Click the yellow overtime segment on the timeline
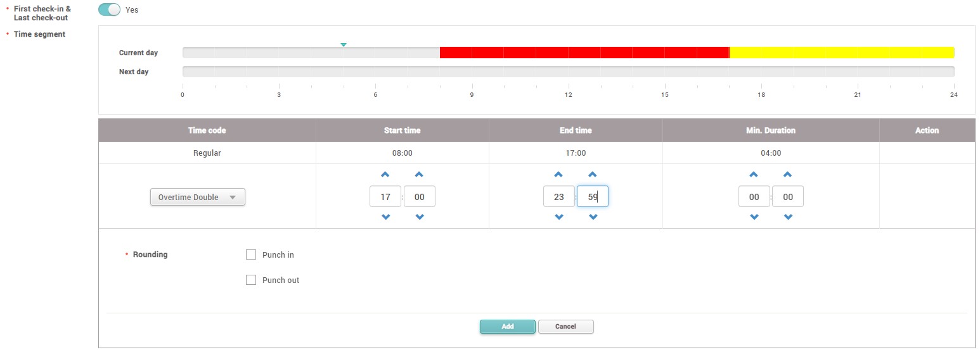The image size is (980, 352). click(842, 53)
